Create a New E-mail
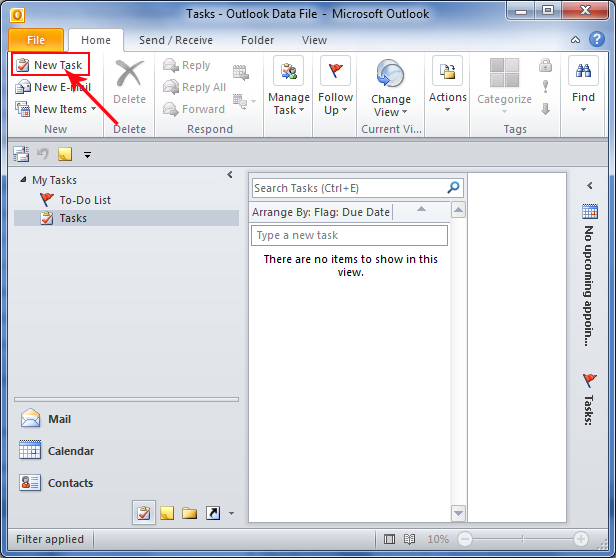Viewport: 616px width, 558px height. pos(53,87)
